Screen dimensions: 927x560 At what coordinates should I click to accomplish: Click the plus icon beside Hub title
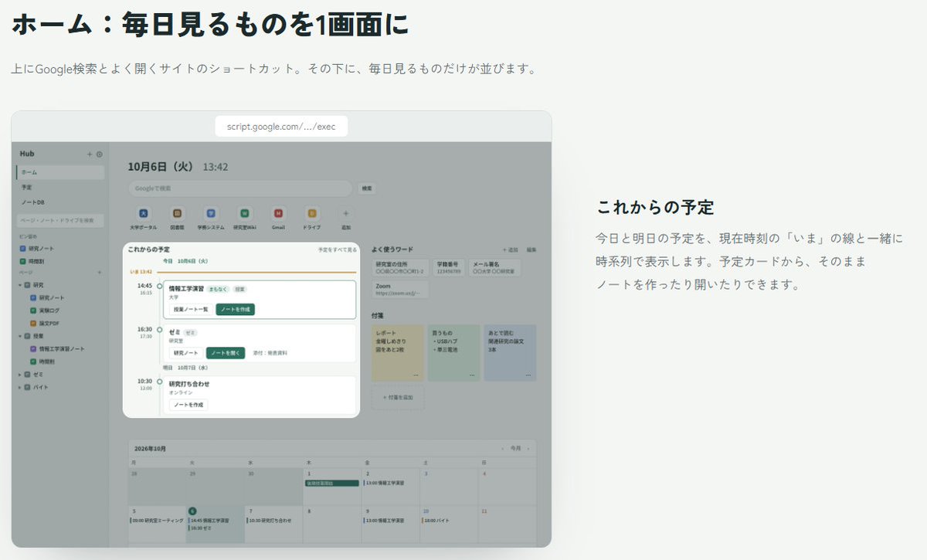[x=90, y=154]
